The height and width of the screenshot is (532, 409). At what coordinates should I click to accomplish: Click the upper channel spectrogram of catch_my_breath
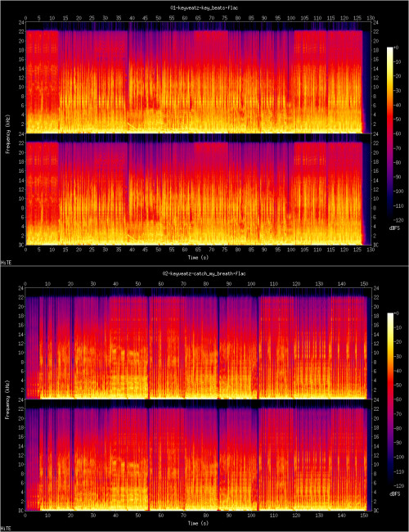pyautogui.click(x=199, y=344)
